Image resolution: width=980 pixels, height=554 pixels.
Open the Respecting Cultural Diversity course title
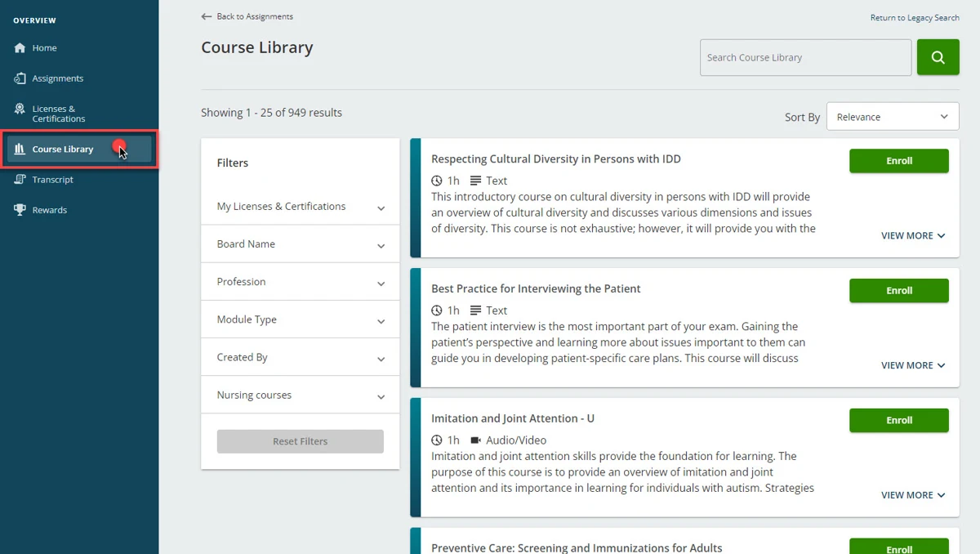pyautogui.click(x=556, y=159)
